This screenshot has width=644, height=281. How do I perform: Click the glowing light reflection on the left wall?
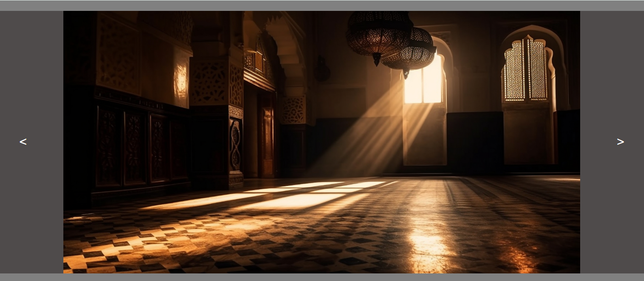(181, 81)
